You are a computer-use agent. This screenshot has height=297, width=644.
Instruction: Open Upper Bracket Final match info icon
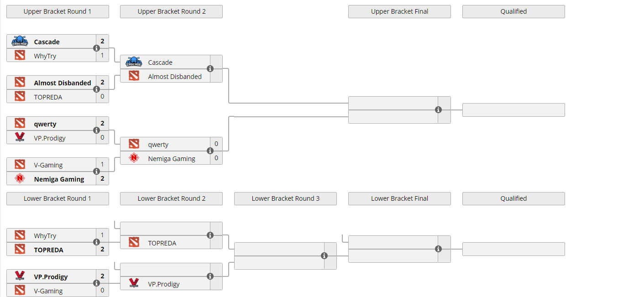(x=438, y=110)
